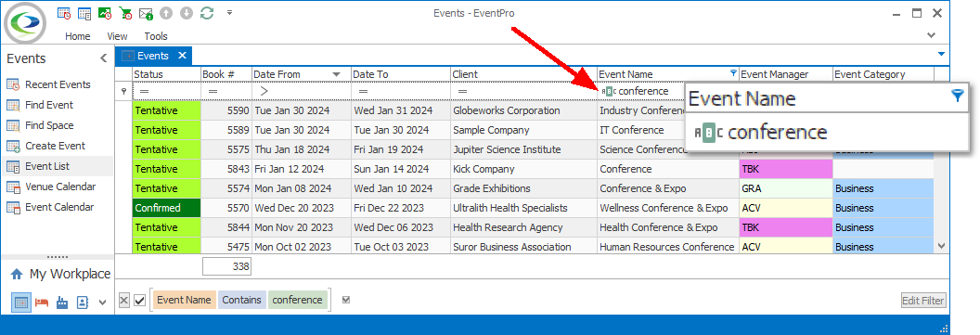980x335 pixels.
Task: Click the green chart-with-clock toolbar icon
Action: [105, 12]
